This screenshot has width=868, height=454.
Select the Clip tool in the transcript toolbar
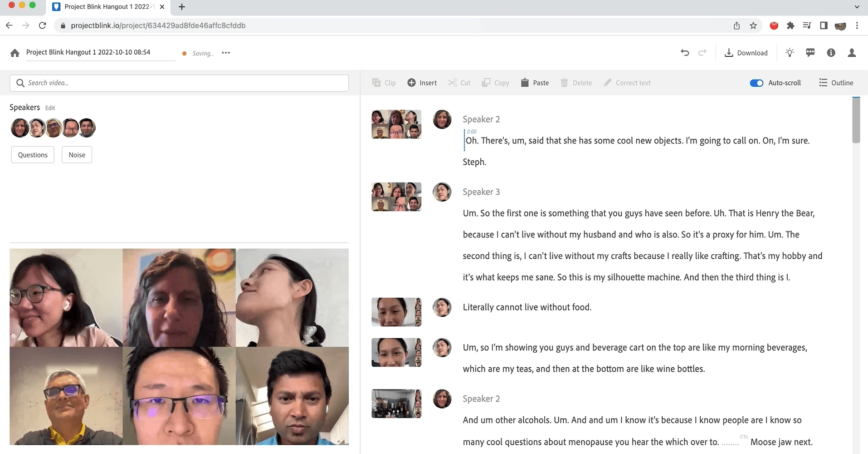(384, 83)
